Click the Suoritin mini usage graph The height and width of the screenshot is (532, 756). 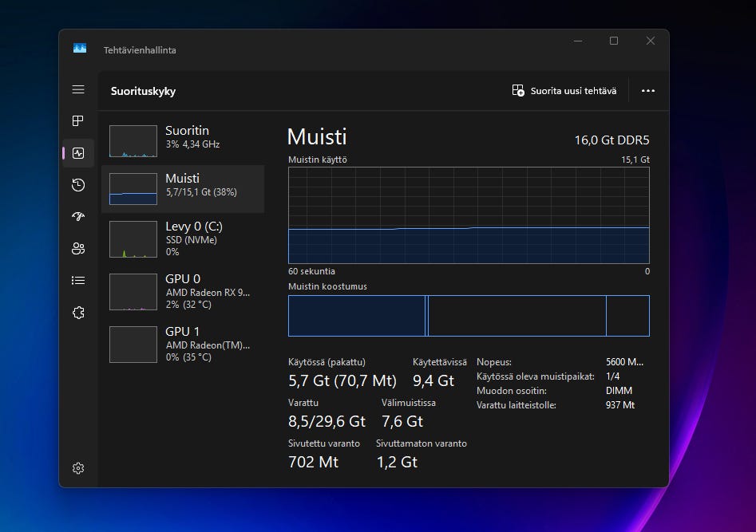pos(133,141)
